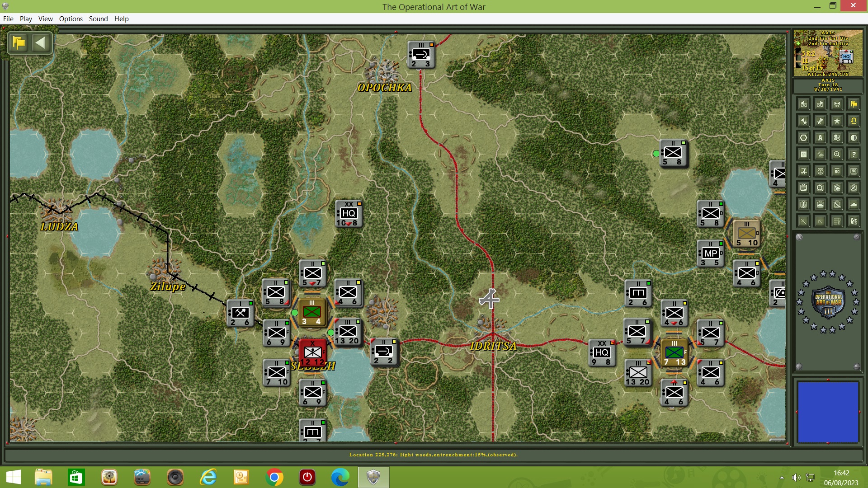
Task: Open the clipboard with magnifier icon
Action: click(820, 188)
